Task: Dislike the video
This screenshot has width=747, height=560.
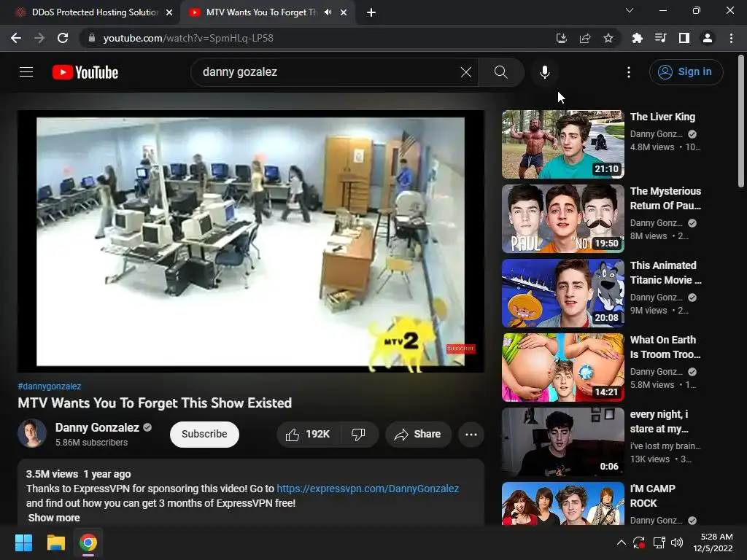Action: 359,435
